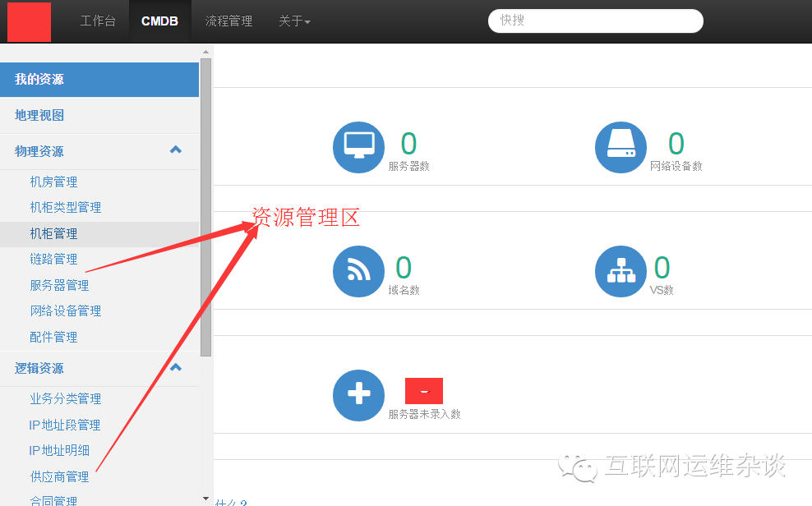
Task: Click the red minus badge beside 服务器未录入数
Action: (x=423, y=390)
